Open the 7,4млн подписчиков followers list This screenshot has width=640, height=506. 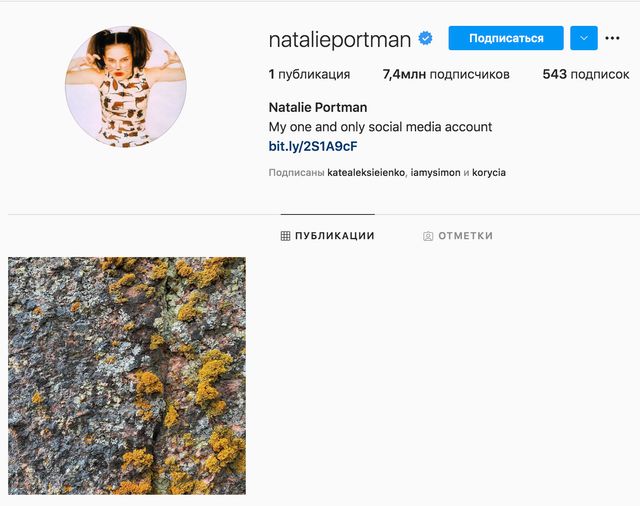[446, 74]
